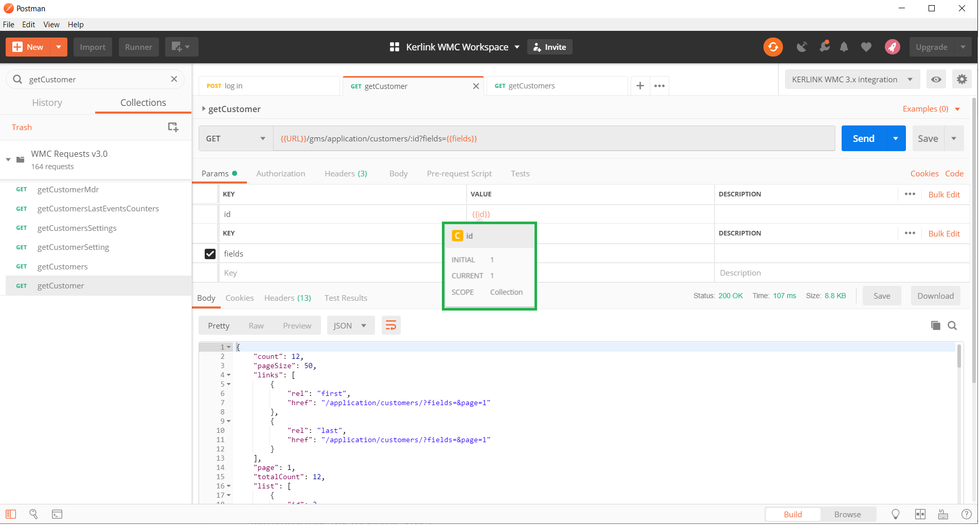Image resolution: width=980 pixels, height=527 pixels.
Task: Open the pink rocket launch icon
Action: pos(892,47)
